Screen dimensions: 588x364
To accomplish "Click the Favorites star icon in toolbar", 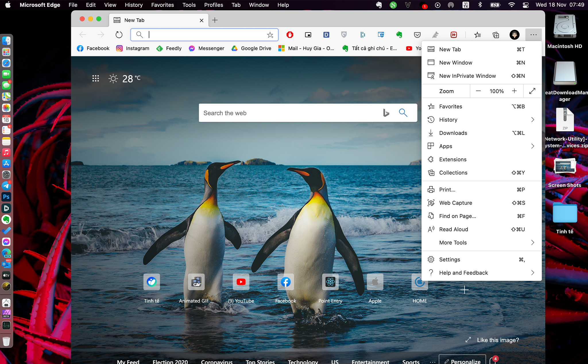I will [477, 35].
